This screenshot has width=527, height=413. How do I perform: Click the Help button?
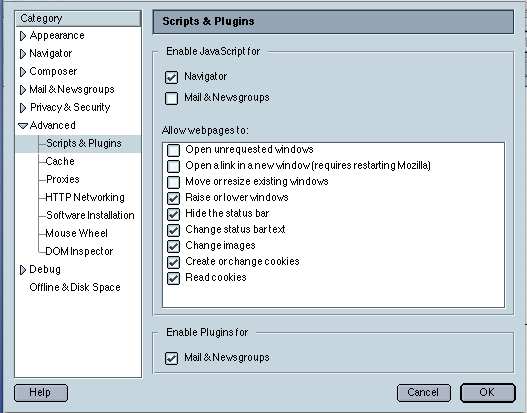click(41, 393)
